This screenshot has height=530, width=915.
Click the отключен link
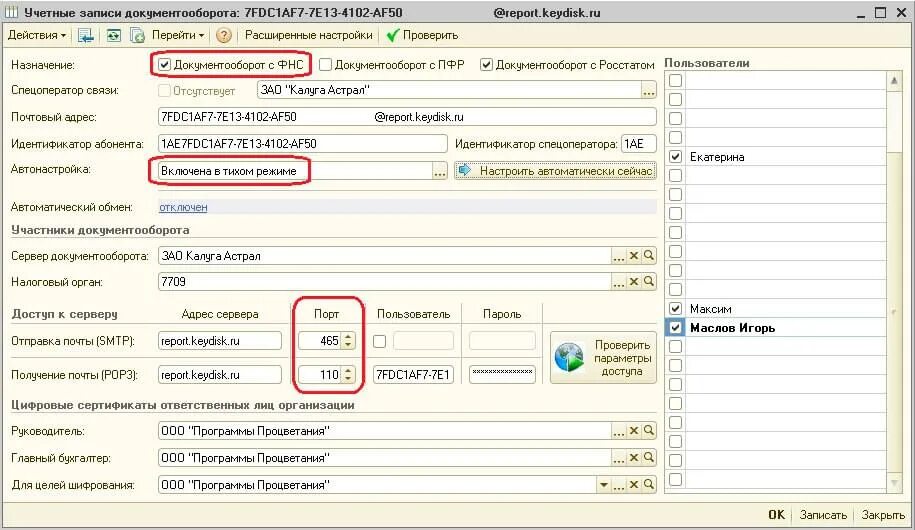point(183,207)
